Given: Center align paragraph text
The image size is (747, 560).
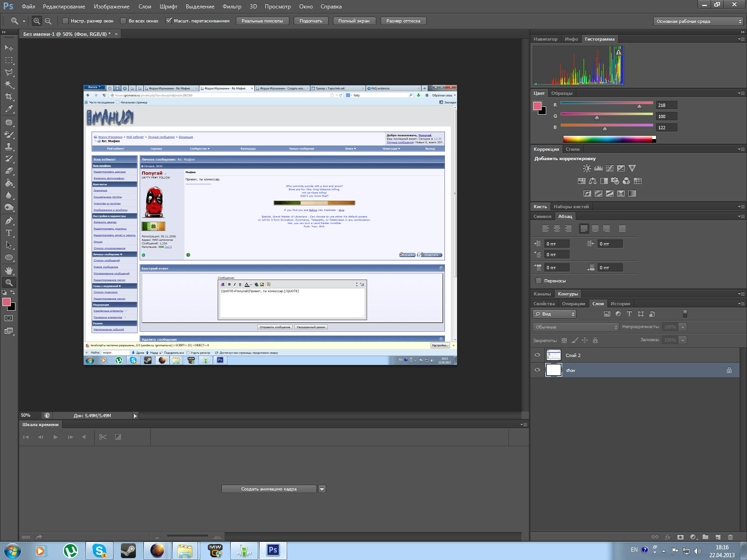Looking at the screenshot, I should coord(557,229).
